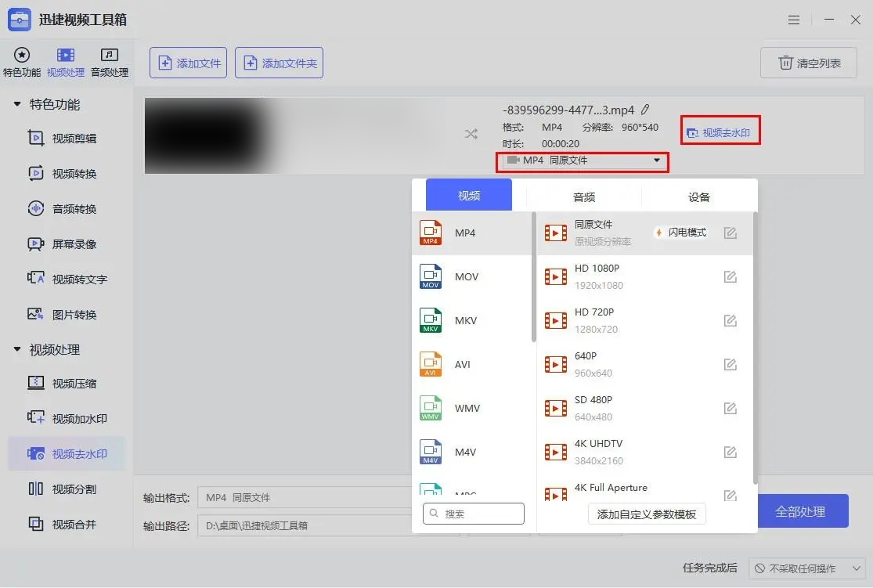Open 视频转文字 in sidebar
This screenshot has width=873, height=588.
pyautogui.click(x=67, y=279)
